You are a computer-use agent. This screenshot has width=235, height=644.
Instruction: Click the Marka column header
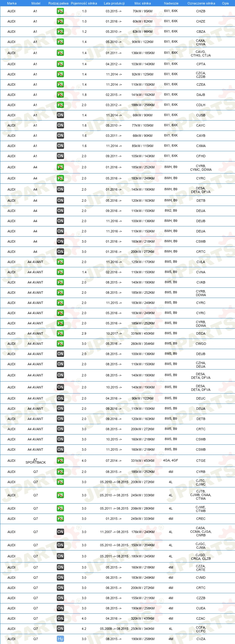(x=12, y=3)
